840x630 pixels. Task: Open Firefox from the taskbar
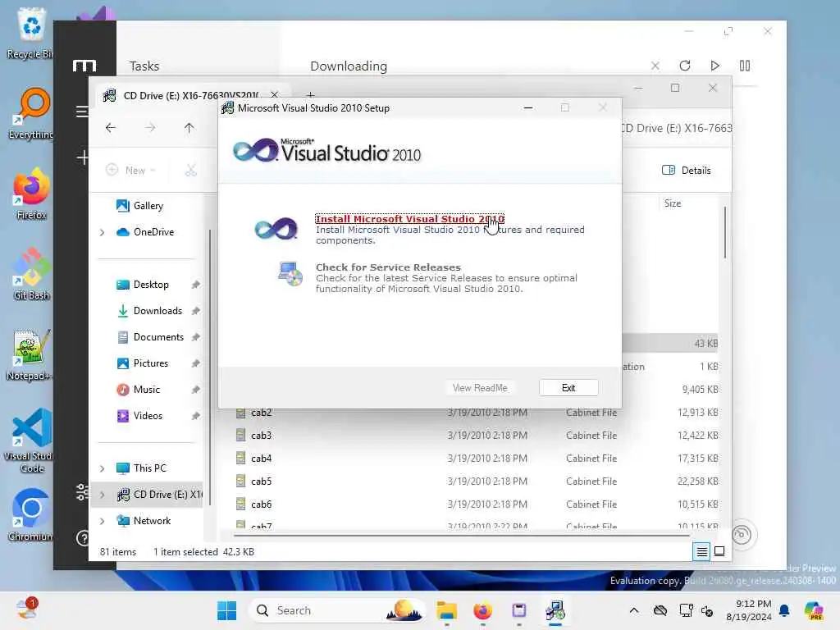pos(482,610)
